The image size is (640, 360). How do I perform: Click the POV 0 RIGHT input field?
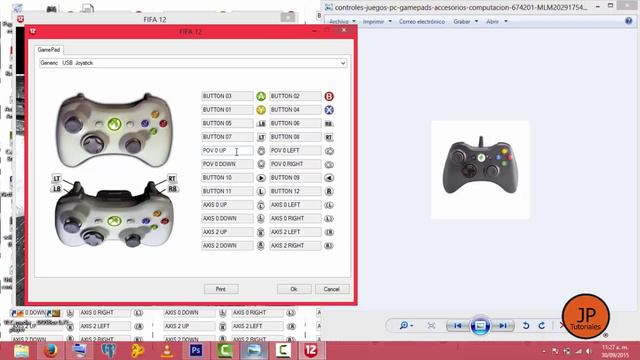coord(295,164)
